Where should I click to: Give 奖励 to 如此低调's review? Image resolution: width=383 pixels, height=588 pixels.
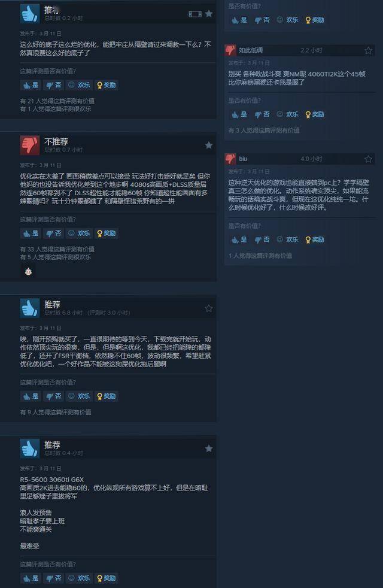pos(314,114)
